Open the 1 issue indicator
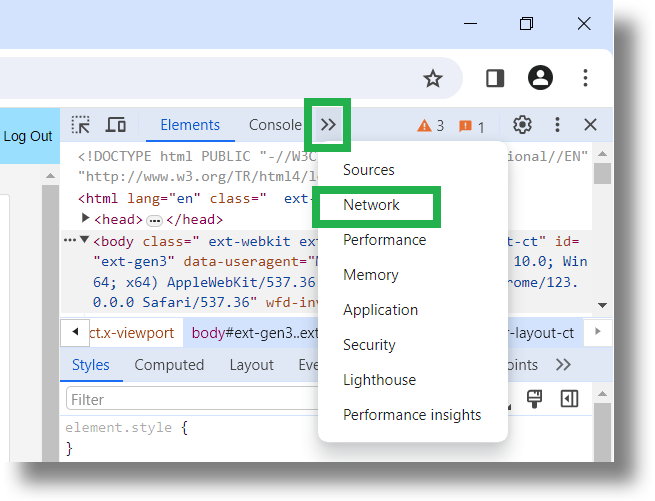 pyautogui.click(x=472, y=126)
